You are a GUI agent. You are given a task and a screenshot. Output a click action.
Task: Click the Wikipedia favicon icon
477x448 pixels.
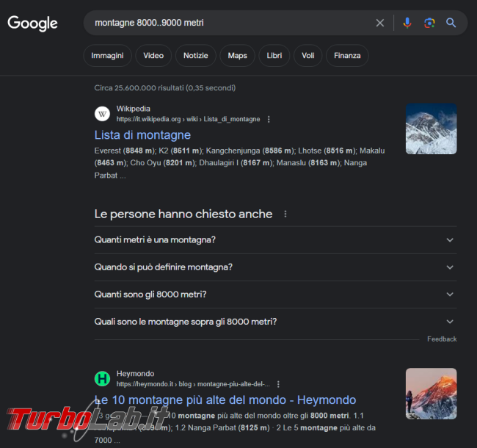coord(102,114)
